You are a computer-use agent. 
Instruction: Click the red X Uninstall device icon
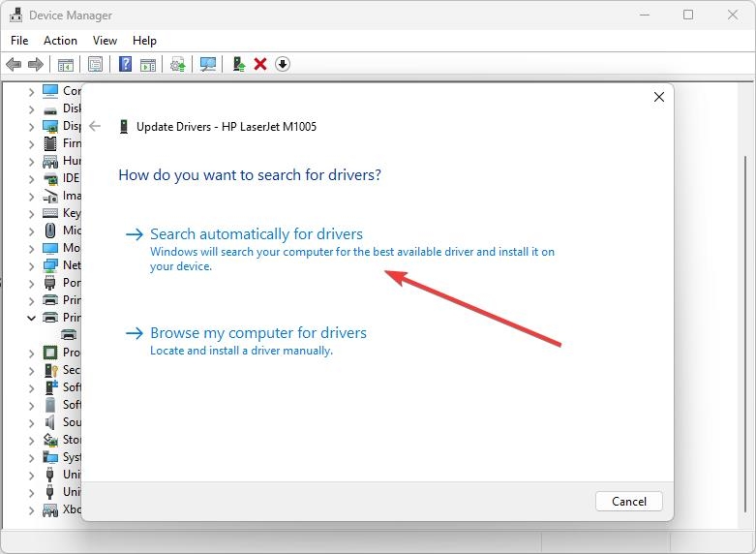pos(260,64)
